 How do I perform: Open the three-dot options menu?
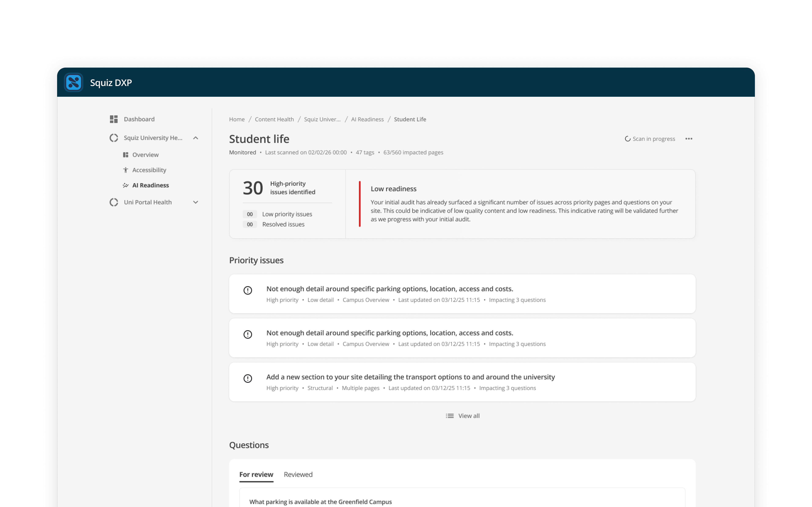click(689, 139)
